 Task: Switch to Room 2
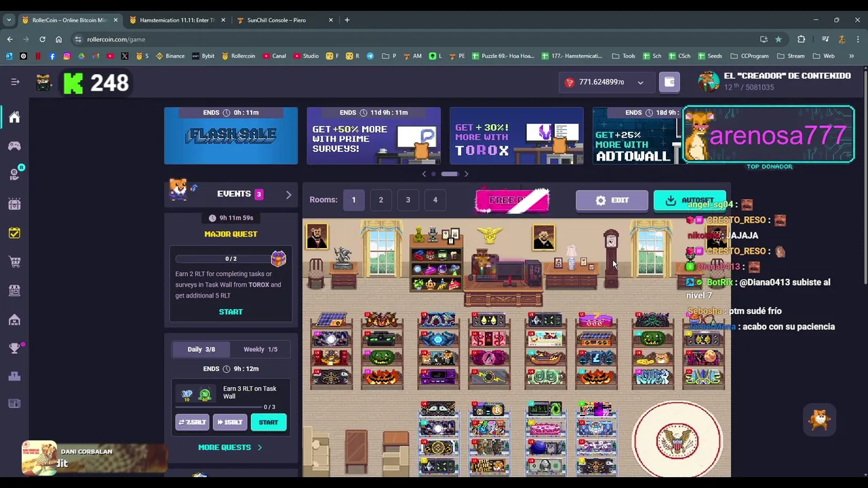tap(381, 200)
